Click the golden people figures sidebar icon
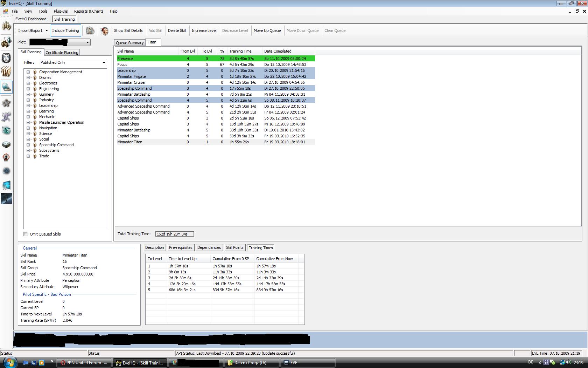The width and height of the screenshot is (588, 368). [6, 42]
